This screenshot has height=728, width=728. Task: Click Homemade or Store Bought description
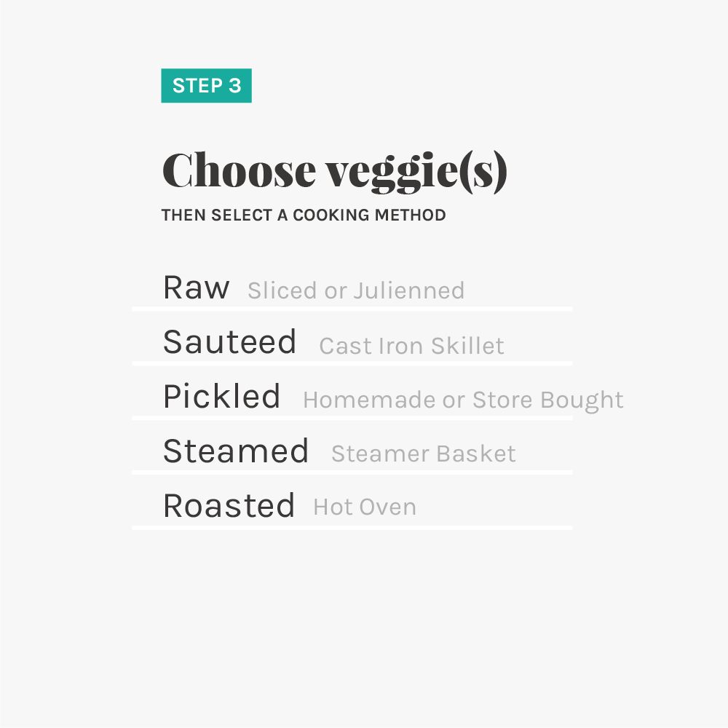click(463, 400)
